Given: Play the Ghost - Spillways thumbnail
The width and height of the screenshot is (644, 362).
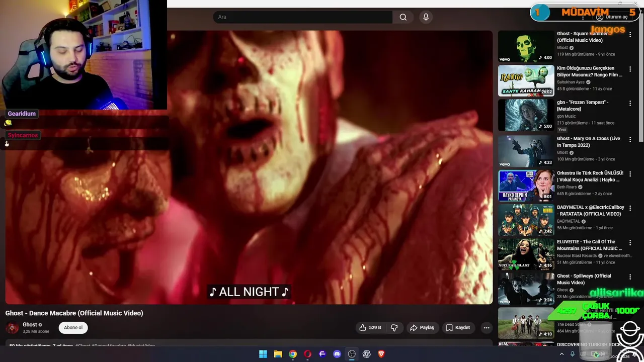Looking at the screenshot, I should click(x=526, y=289).
